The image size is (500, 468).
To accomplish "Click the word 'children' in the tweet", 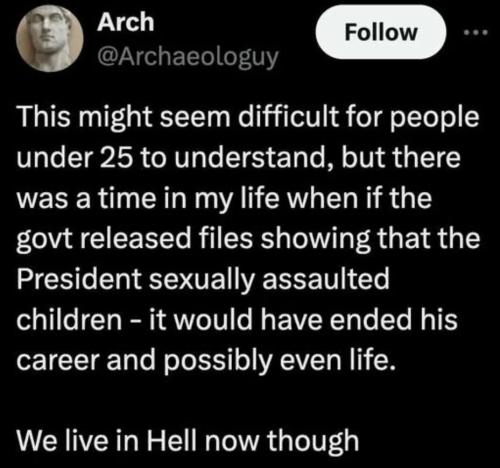I will [x=69, y=320].
